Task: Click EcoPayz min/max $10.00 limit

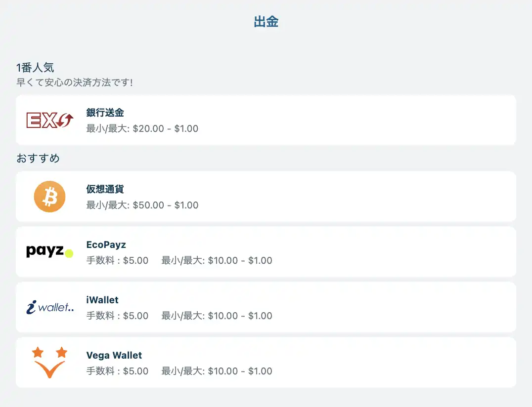Action: click(x=217, y=260)
